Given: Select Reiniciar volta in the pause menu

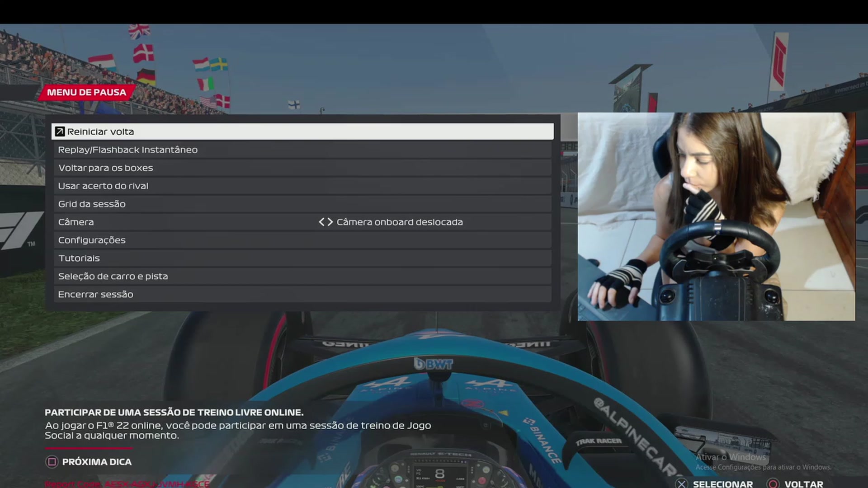Looking at the screenshot, I should click(x=302, y=131).
